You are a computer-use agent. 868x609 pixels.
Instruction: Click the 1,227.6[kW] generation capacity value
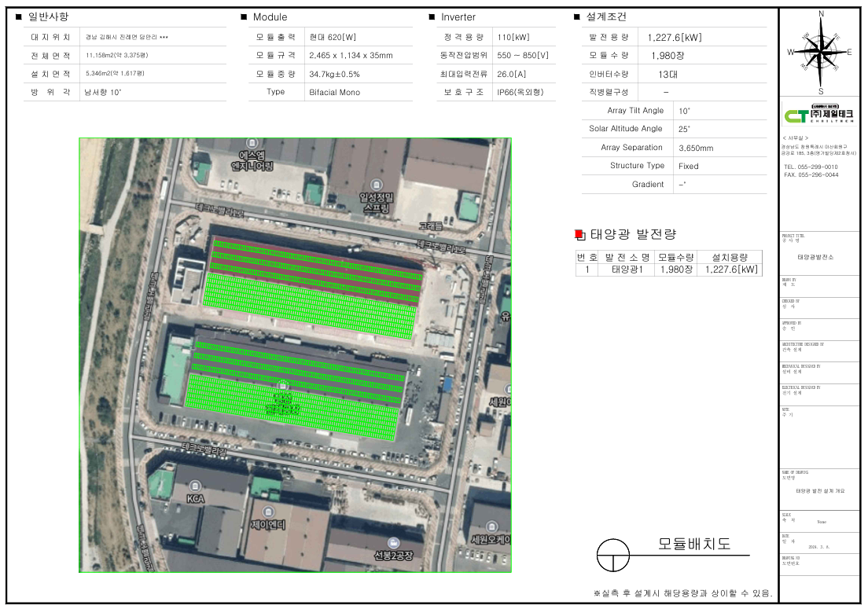(674, 37)
